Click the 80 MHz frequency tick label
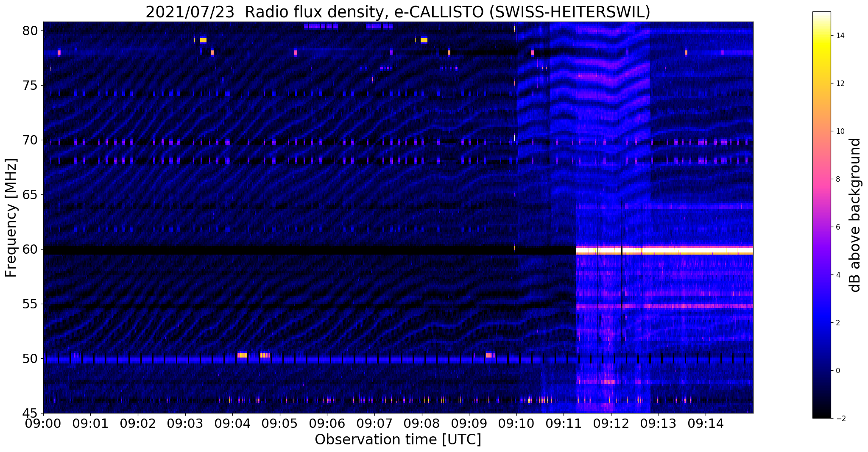868x452 pixels. 31,31
